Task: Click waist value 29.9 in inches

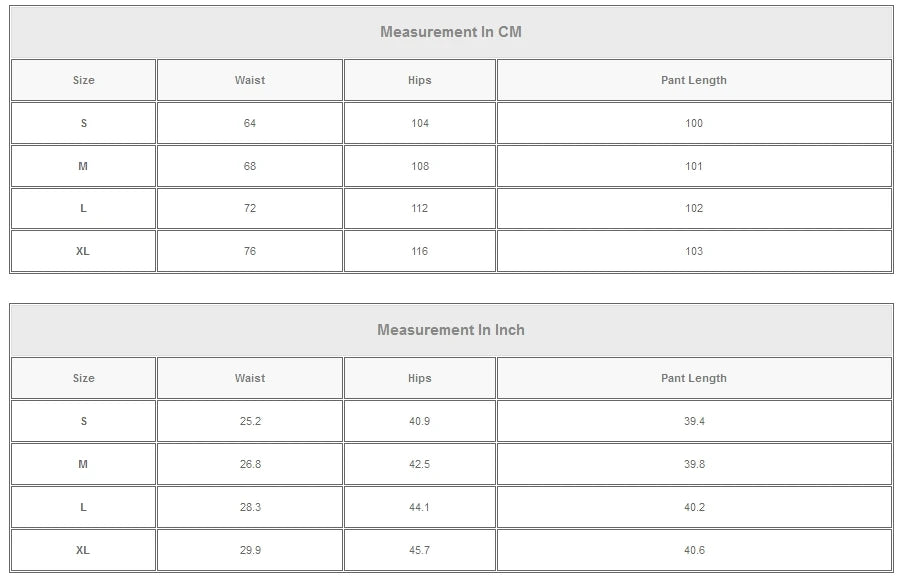Action: (x=250, y=550)
